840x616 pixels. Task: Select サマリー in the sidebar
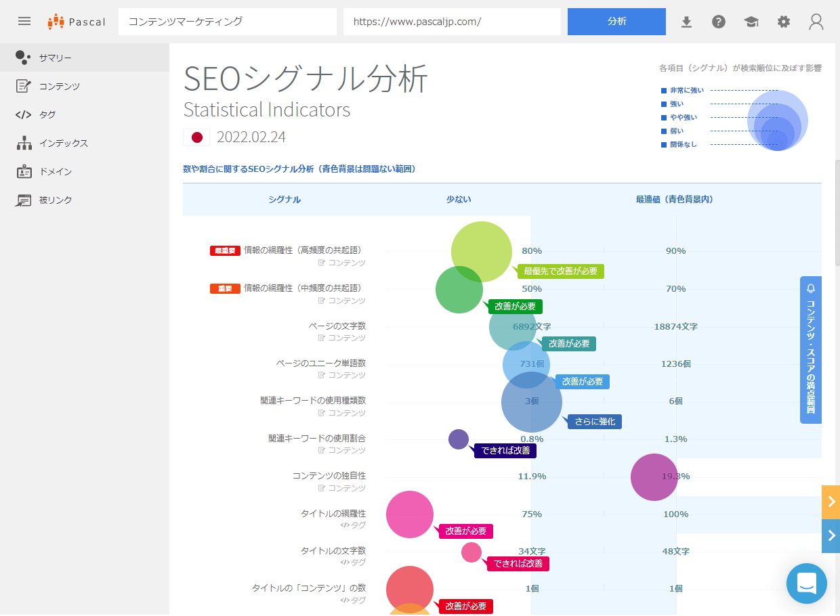pyautogui.click(x=55, y=58)
